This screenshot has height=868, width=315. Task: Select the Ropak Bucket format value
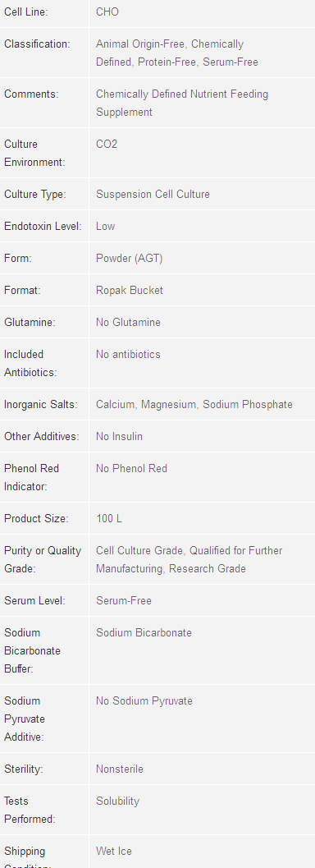(130, 290)
